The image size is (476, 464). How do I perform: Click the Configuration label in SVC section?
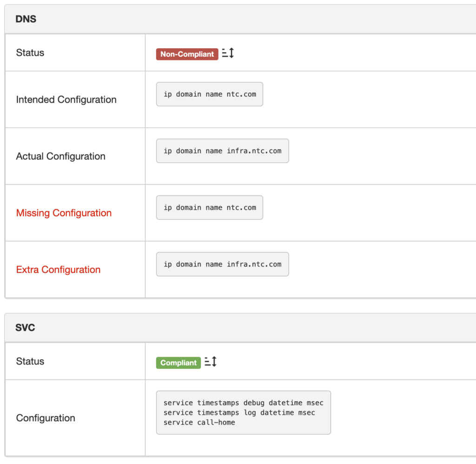tap(46, 418)
